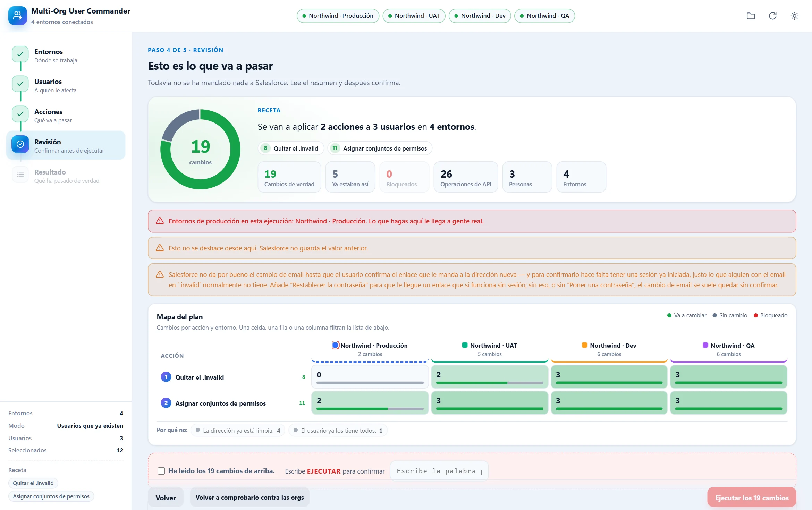This screenshot has width=812, height=510.
Task: Select Quitar el .invalid cell for Producción
Action: (370, 377)
